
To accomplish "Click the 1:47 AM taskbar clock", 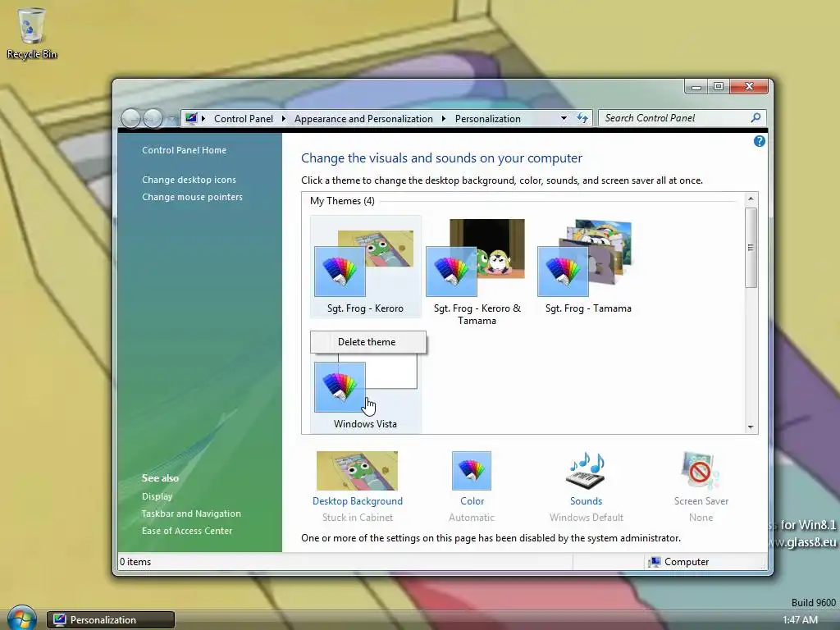I will tap(800, 620).
